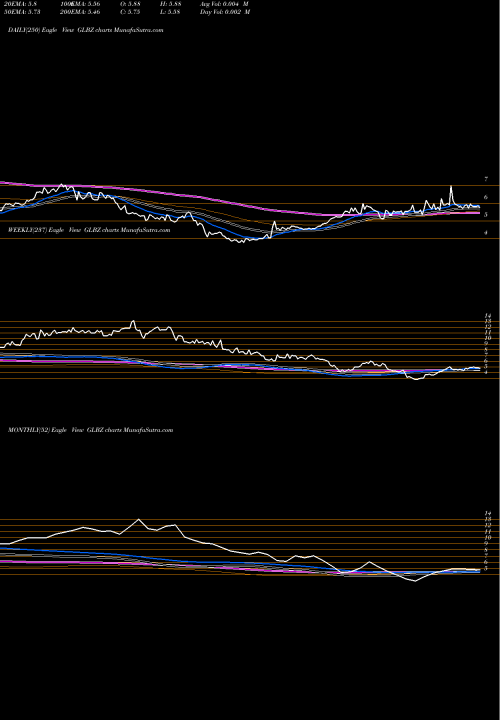
Task: Select the high price H value
Action: pos(170,4)
